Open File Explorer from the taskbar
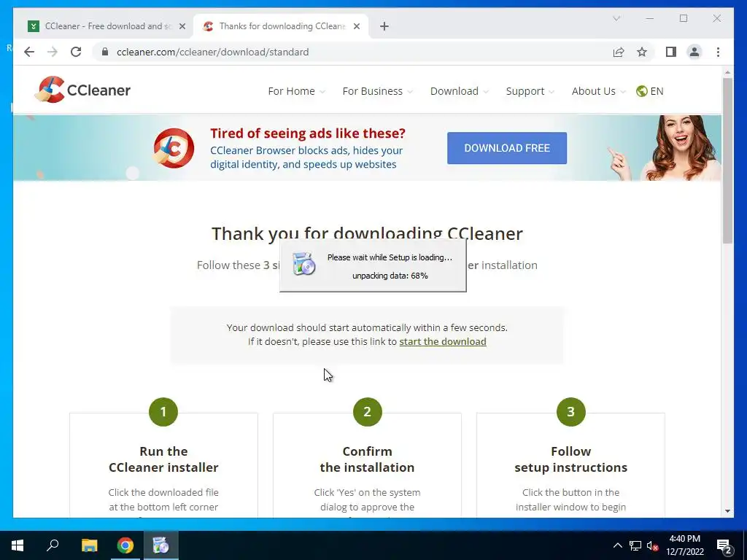Viewport: 747px width, 560px height. 89,545
